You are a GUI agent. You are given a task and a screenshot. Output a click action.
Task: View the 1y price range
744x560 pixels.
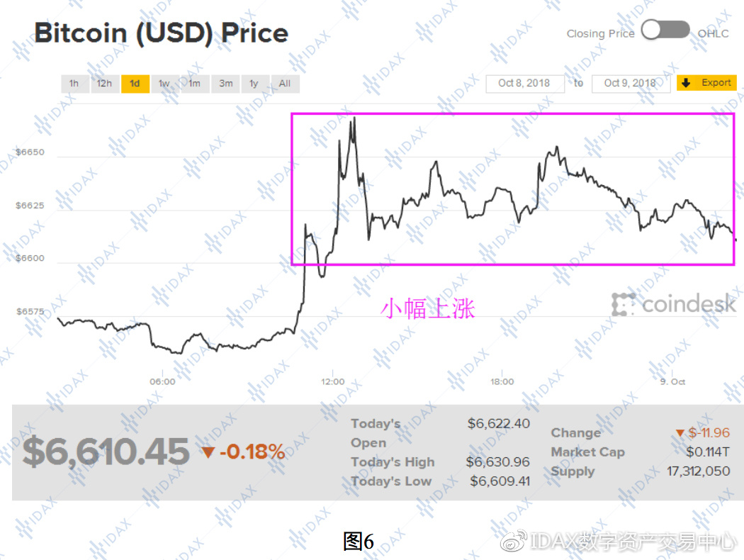point(254,84)
